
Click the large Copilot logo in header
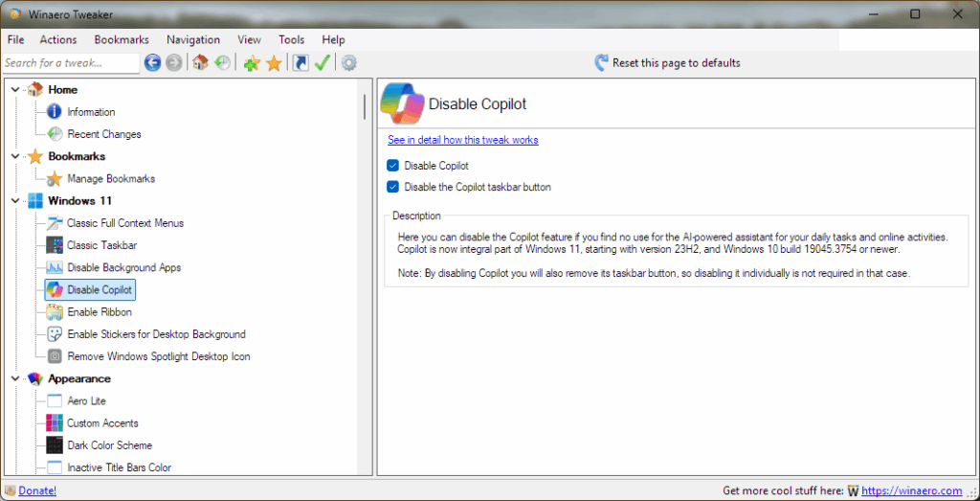402,103
